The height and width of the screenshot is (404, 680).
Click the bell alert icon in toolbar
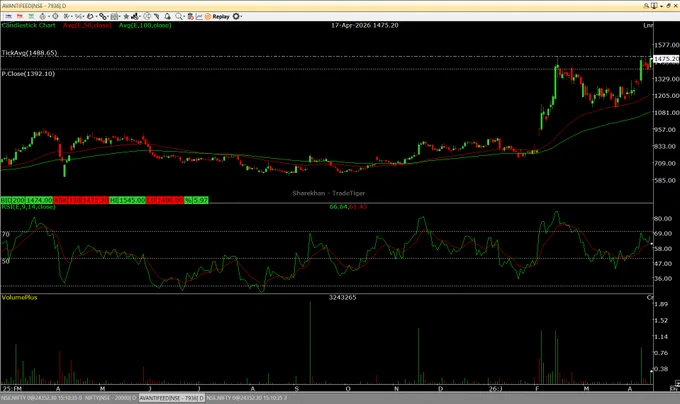pos(167,16)
